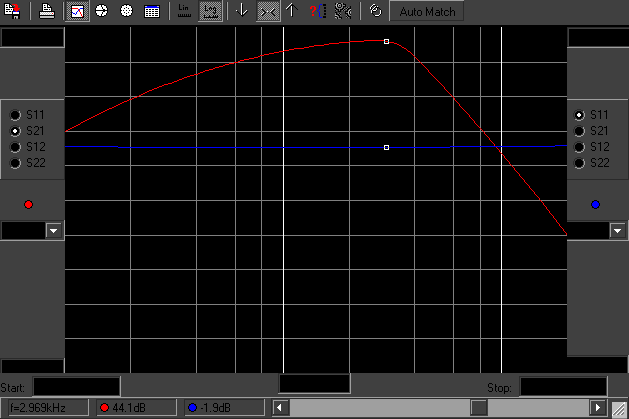629x419 pixels.
Task: Click the marker up arrow icon
Action: click(x=291, y=12)
